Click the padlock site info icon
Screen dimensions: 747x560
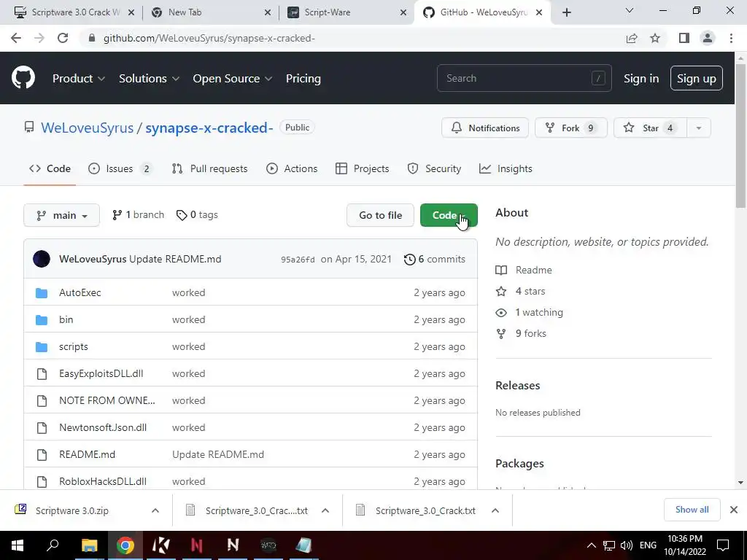tap(92, 38)
